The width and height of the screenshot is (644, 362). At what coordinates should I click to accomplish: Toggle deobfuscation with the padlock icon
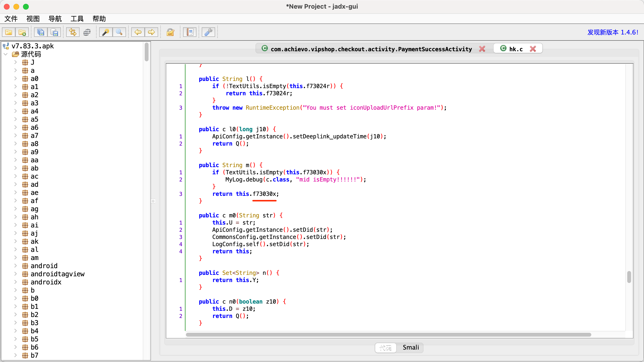(x=170, y=32)
